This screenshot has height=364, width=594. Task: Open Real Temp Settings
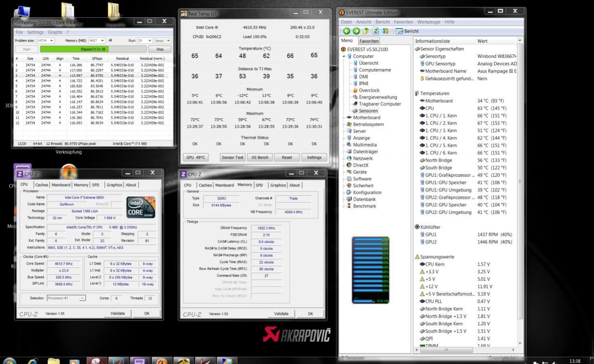pyautogui.click(x=314, y=157)
